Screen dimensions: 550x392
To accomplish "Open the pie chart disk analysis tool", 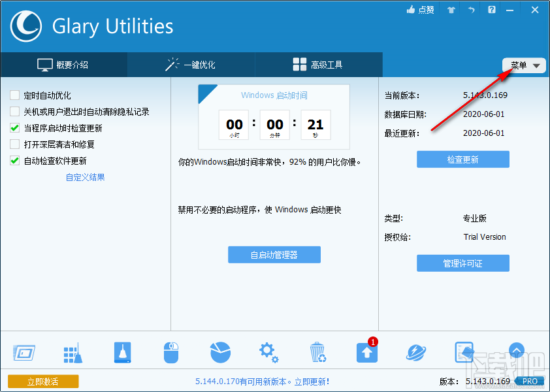I will click(220, 351).
